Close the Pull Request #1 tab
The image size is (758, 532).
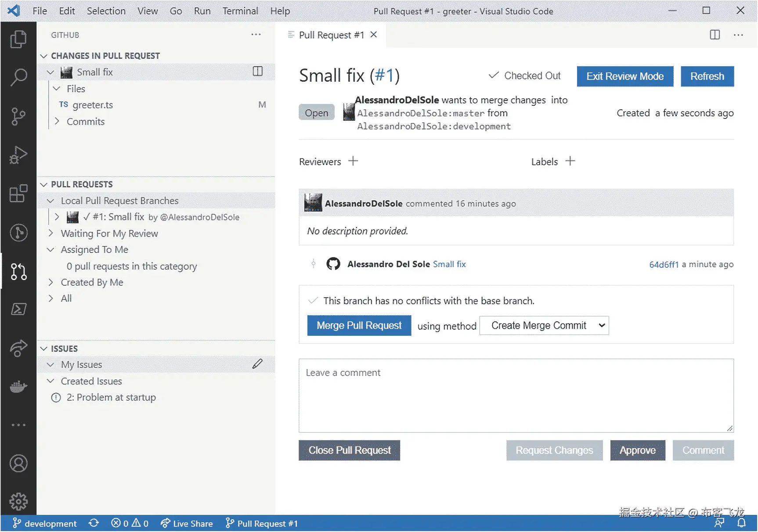point(374,34)
